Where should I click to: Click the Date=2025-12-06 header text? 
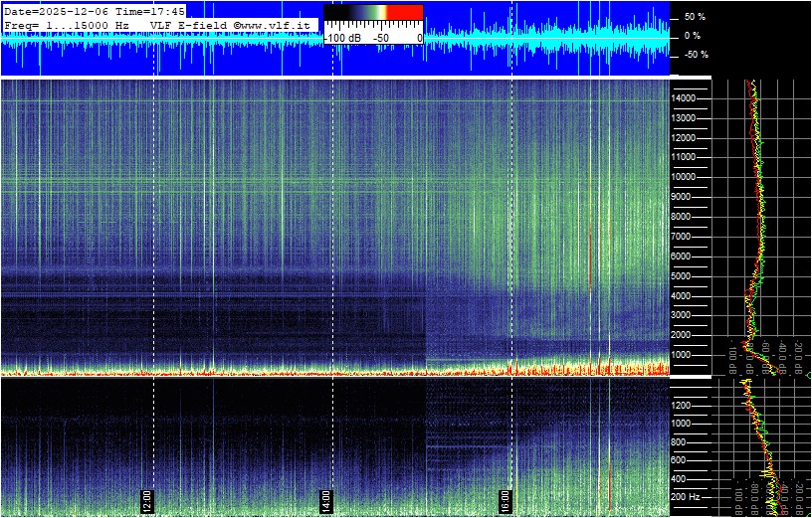(56, 11)
